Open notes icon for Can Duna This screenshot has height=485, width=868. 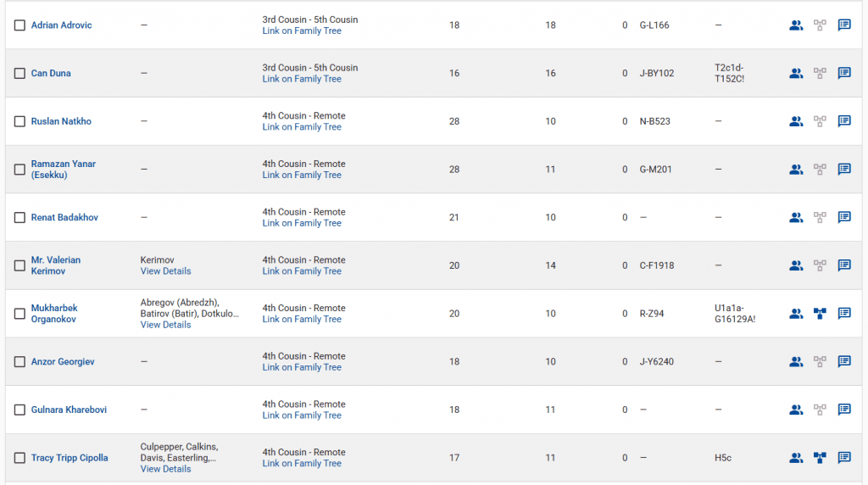pos(844,73)
